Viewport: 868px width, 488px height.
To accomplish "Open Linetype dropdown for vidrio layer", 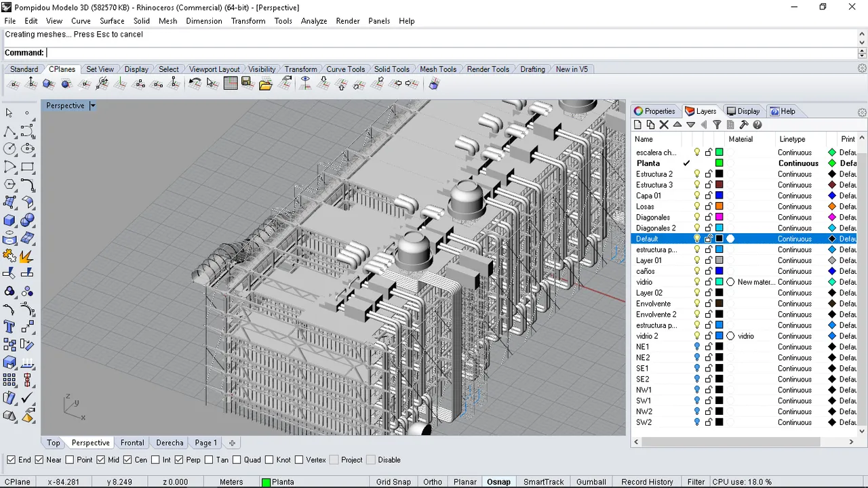I will (x=795, y=282).
